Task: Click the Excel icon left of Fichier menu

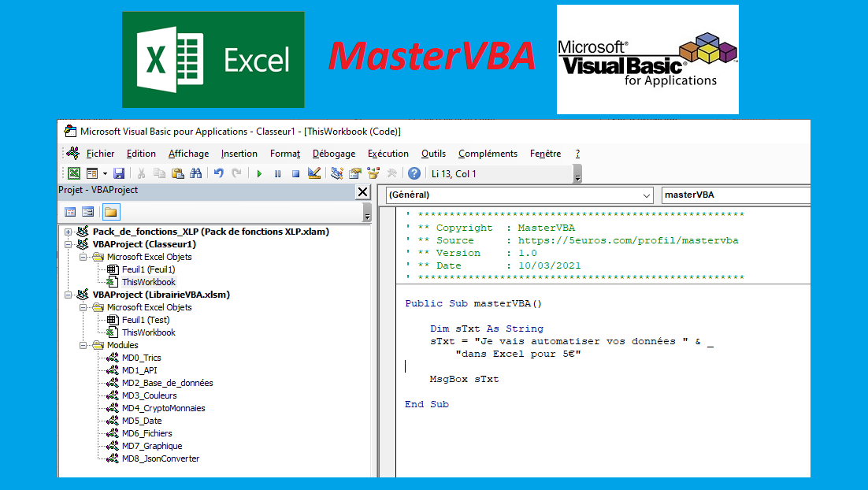Action: (x=72, y=154)
